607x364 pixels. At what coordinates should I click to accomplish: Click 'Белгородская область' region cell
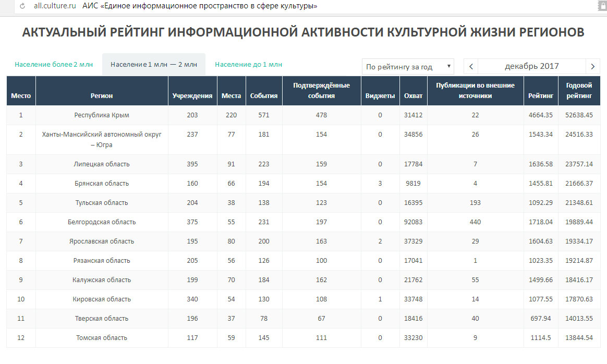click(102, 222)
